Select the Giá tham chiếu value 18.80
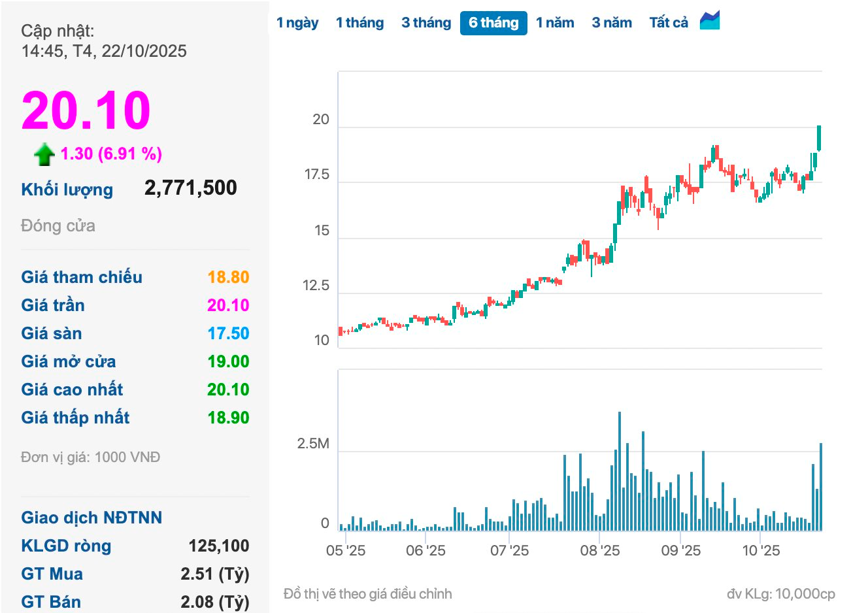Image resolution: width=868 pixels, height=613 pixels. click(x=228, y=277)
